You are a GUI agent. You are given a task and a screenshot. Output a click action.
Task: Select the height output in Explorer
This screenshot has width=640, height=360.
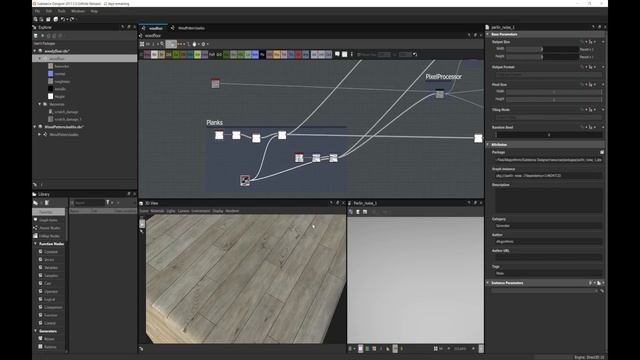click(x=56, y=97)
